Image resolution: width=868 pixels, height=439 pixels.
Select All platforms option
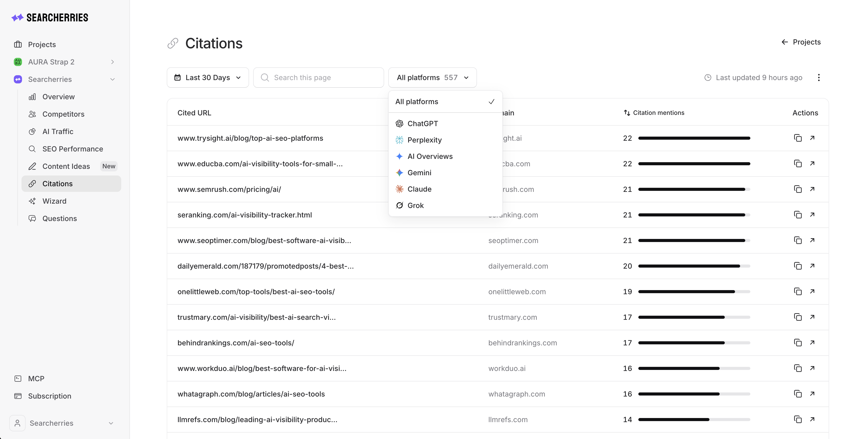[x=445, y=102]
